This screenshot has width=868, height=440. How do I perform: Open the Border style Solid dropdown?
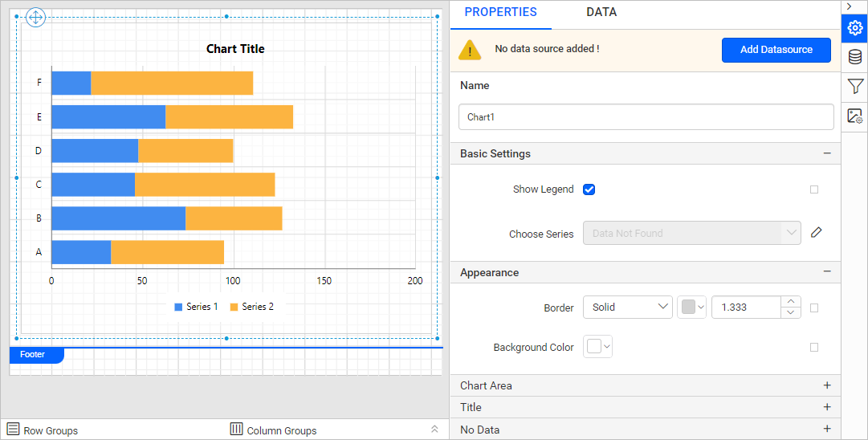(627, 308)
